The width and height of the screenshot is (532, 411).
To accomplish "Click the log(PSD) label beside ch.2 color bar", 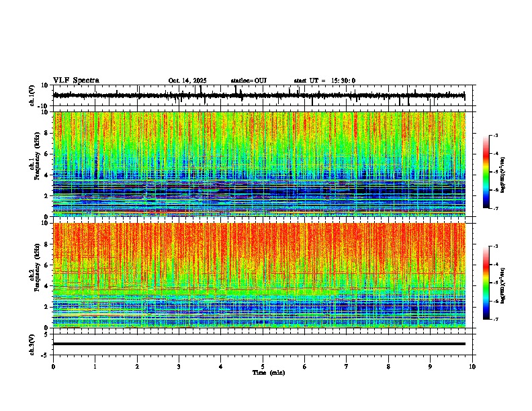I will (503, 285).
